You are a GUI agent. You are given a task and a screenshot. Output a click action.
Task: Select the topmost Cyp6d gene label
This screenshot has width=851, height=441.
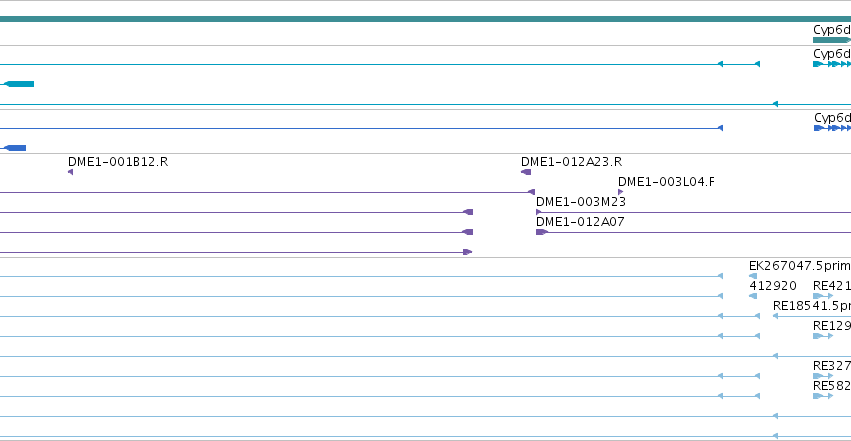[x=831, y=30]
